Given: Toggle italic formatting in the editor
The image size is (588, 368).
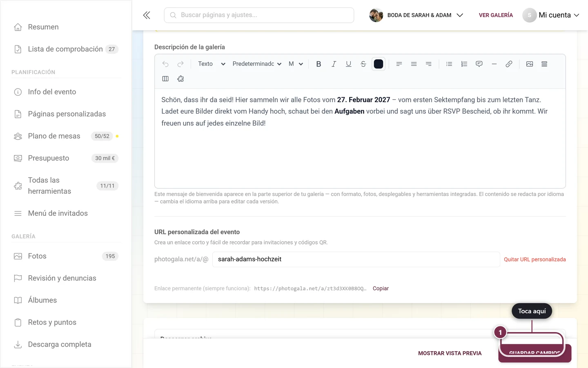Looking at the screenshot, I should coord(334,64).
